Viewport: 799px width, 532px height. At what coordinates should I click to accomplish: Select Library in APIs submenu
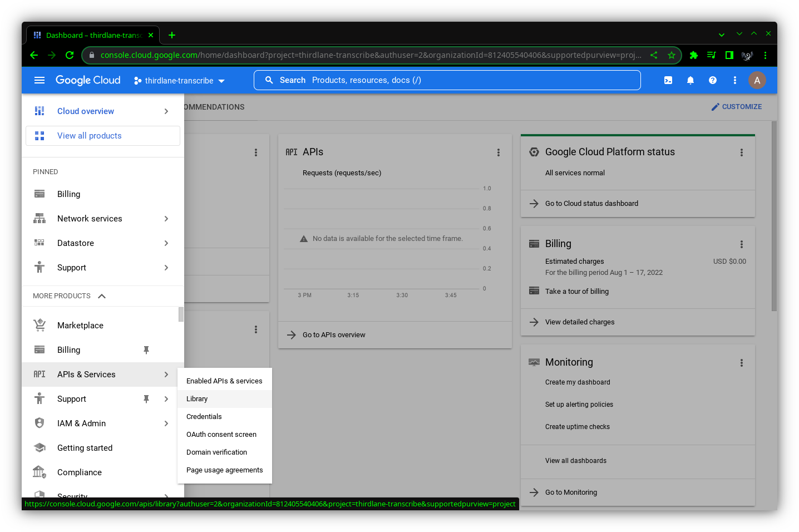point(225,399)
